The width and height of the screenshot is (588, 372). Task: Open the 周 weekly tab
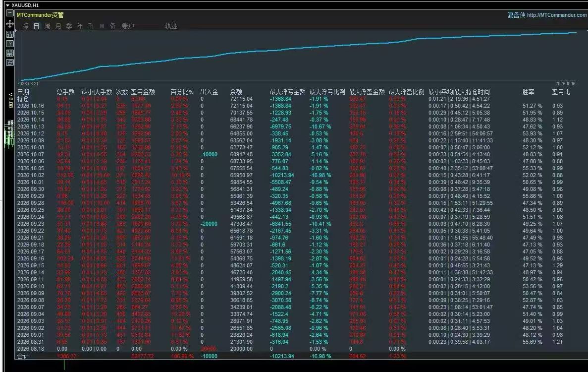coord(47,26)
